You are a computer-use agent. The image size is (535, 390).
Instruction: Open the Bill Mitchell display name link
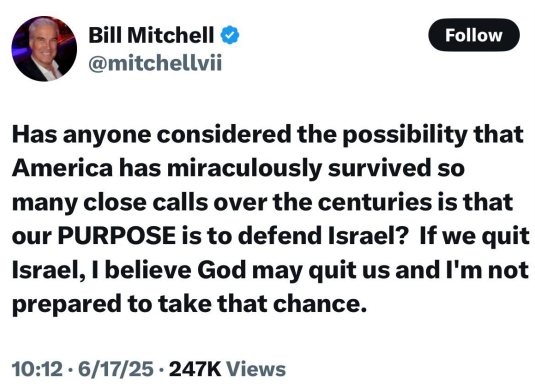coord(151,35)
